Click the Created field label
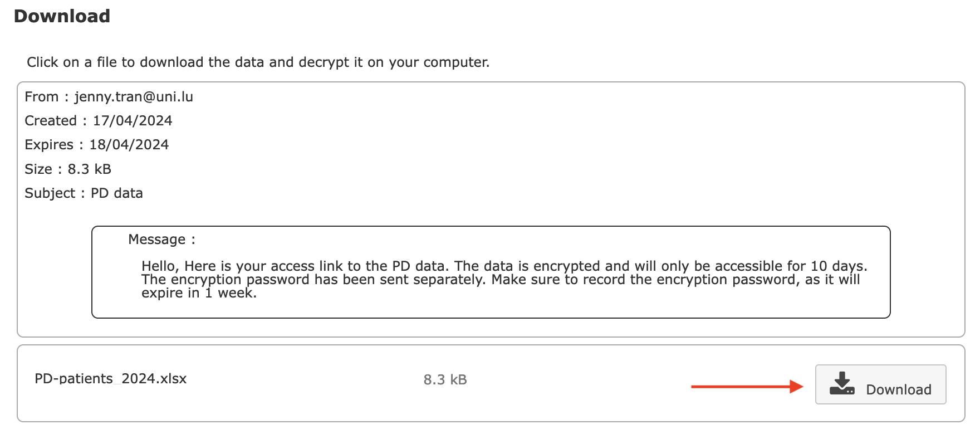Screen dimensions: 980x439 pyautogui.click(x=51, y=121)
